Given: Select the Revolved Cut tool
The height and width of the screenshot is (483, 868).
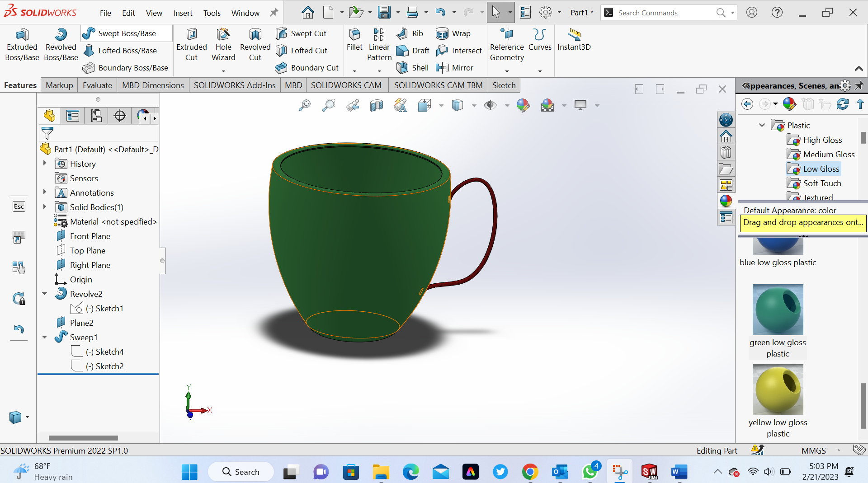Looking at the screenshot, I should point(255,45).
